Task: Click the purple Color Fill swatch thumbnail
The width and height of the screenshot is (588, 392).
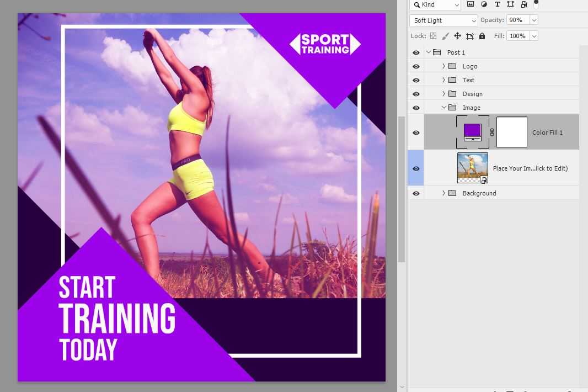Action: (473, 131)
